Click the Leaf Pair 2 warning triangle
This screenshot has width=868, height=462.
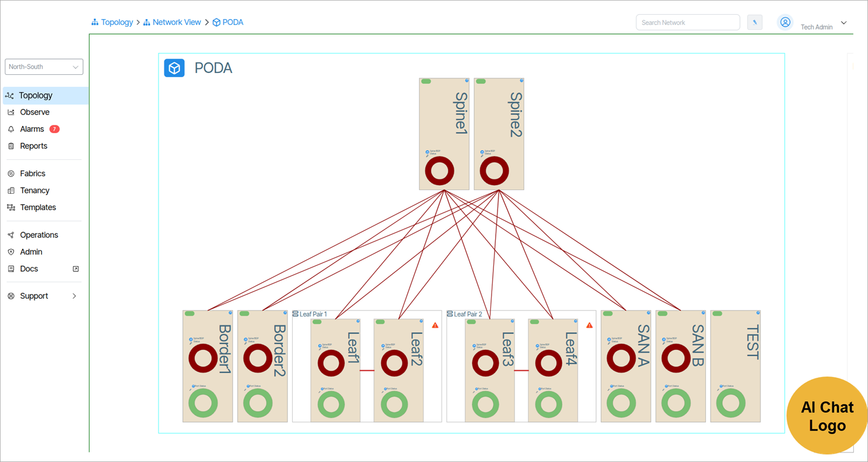[x=590, y=325]
